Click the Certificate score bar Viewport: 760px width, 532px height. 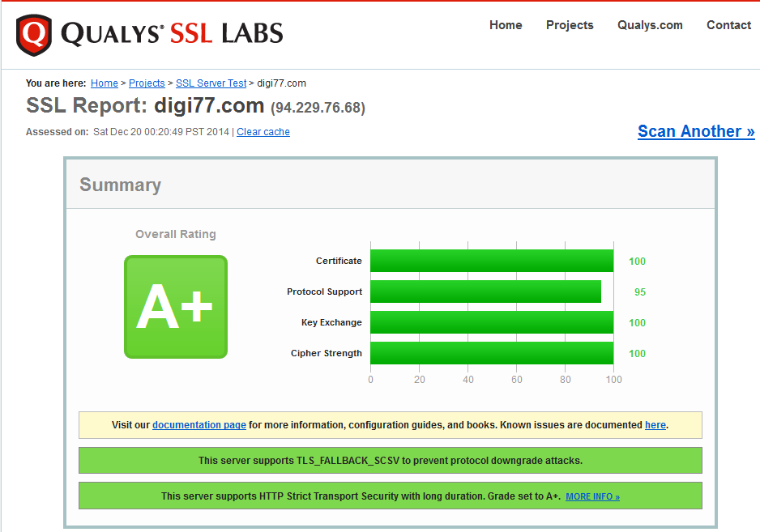(492, 261)
